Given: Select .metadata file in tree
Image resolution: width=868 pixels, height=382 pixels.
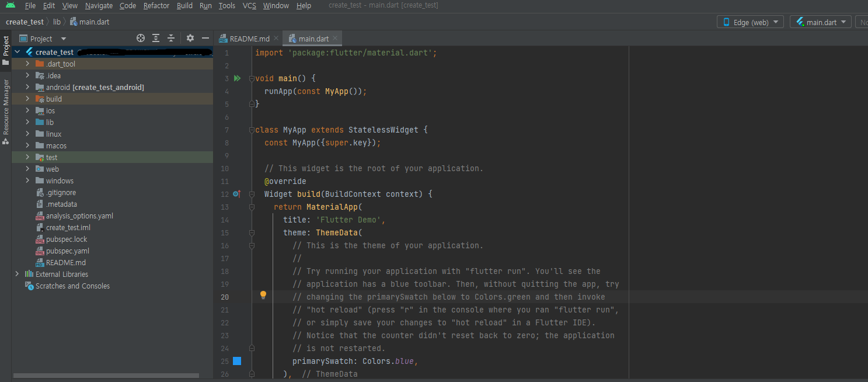Looking at the screenshot, I should point(61,204).
